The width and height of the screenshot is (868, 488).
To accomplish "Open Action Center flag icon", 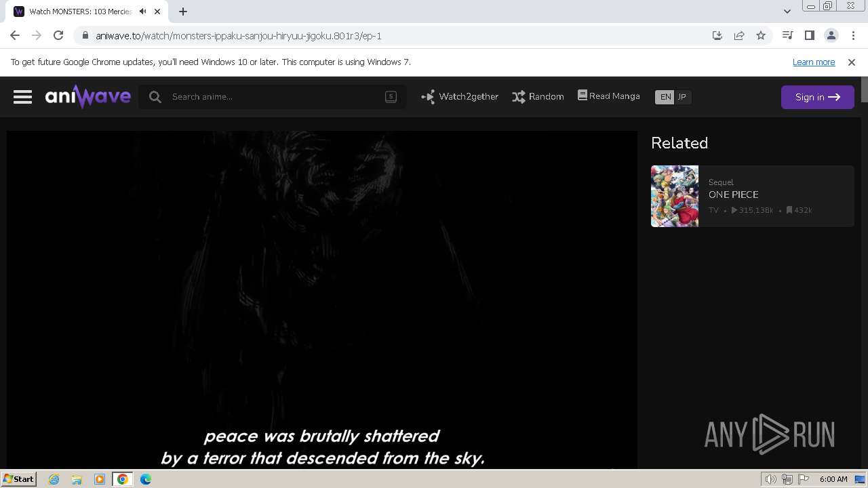I will pyautogui.click(x=804, y=479).
